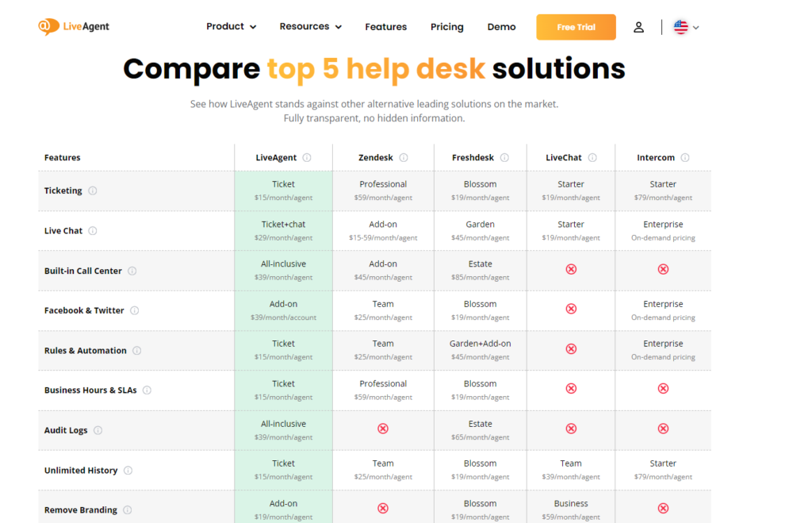The image size is (812, 523).
Task: Click the Free Trial button
Action: [576, 26]
